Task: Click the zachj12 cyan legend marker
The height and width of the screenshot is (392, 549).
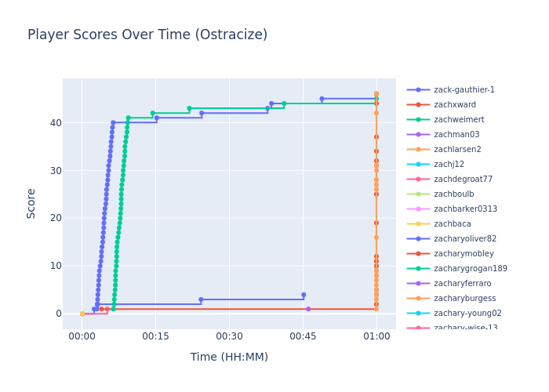Action: pos(418,165)
